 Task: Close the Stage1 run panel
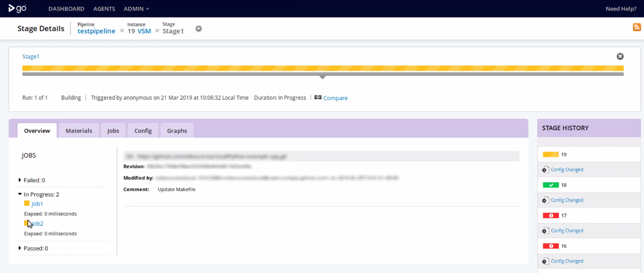click(620, 56)
